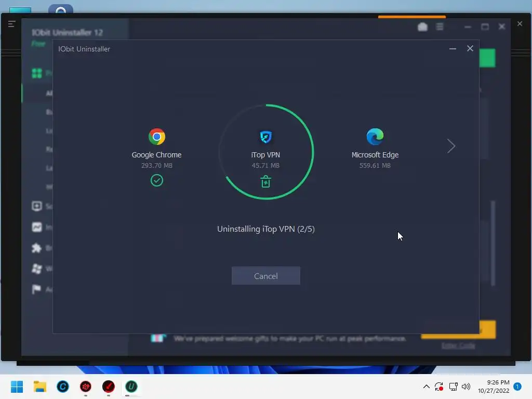Open the hamburger menu in main IObit window
The image size is (532, 399).
coord(440,26)
